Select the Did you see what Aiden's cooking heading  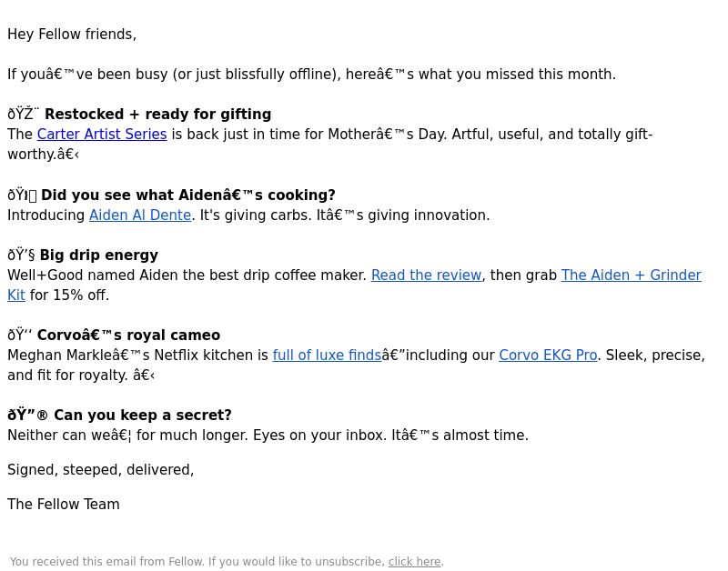pyautogui.click(x=188, y=195)
